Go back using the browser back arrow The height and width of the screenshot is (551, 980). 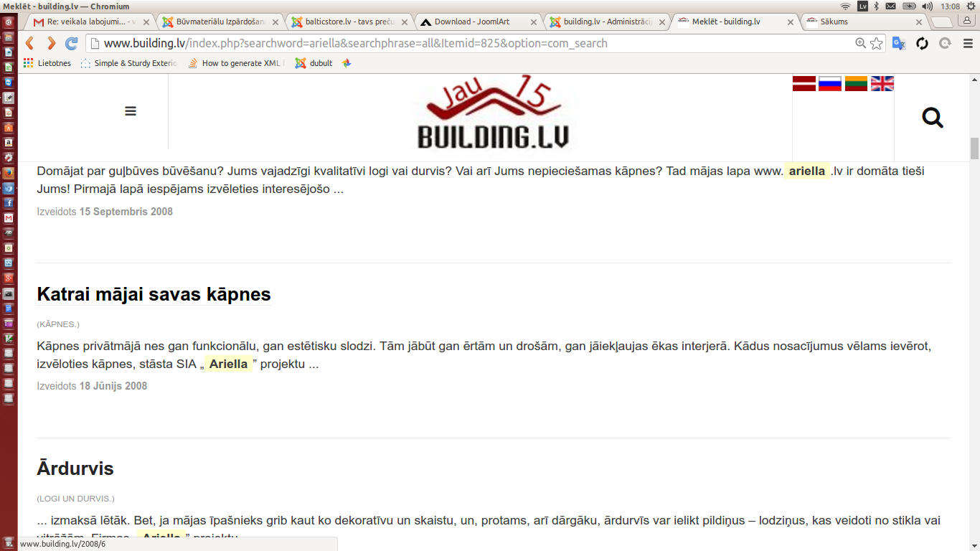point(30,43)
